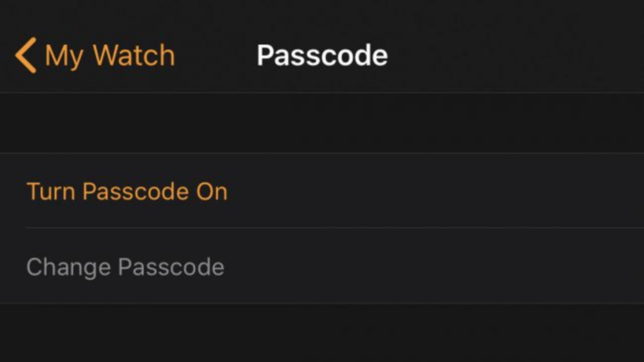Open Change Passcode option
The image size is (644, 362).
pyautogui.click(x=125, y=267)
